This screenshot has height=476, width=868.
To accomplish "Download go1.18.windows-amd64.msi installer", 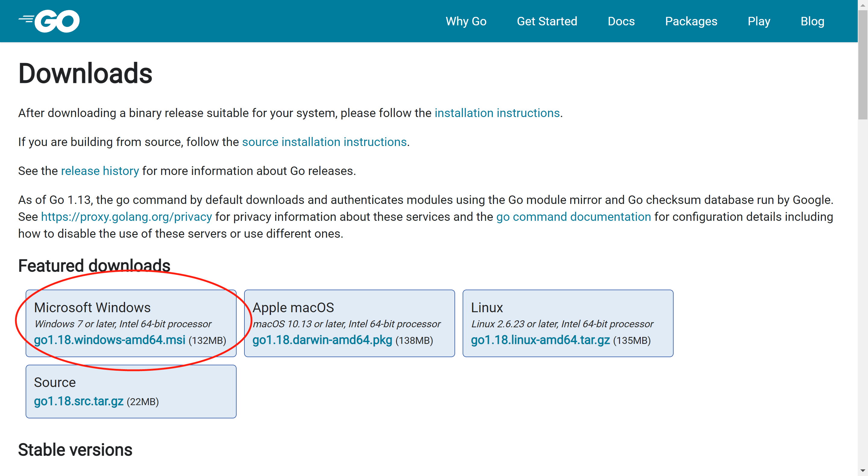I will point(109,340).
